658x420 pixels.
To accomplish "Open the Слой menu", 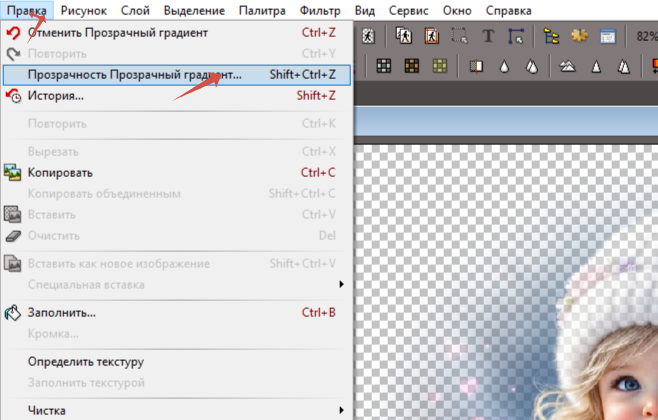I will point(135,10).
